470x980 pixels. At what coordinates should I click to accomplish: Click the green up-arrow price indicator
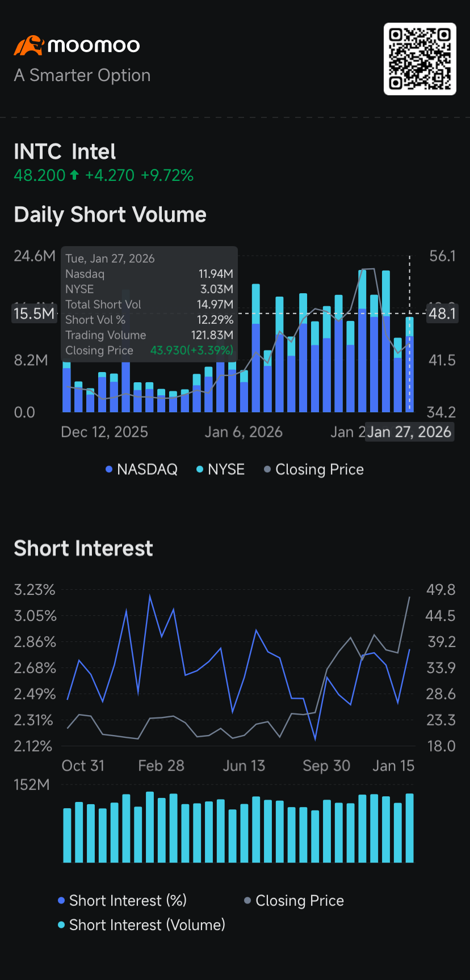coord(74,176)
